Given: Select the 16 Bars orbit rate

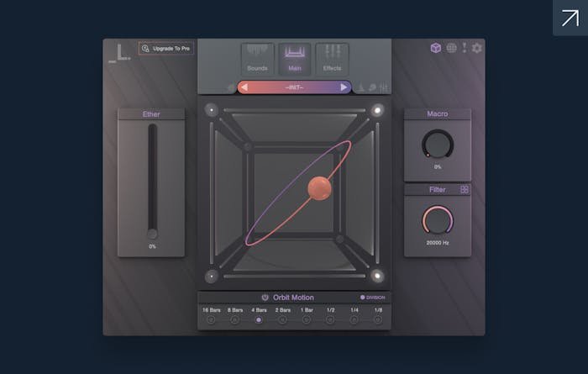Looking at the screenshot, I should [211, 319].
